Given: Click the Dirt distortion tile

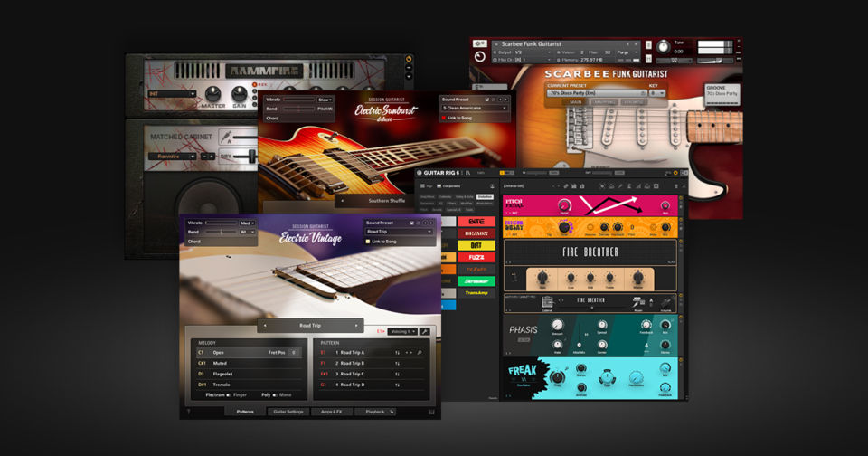Looking at the screenshot, I should coord(476,244).
